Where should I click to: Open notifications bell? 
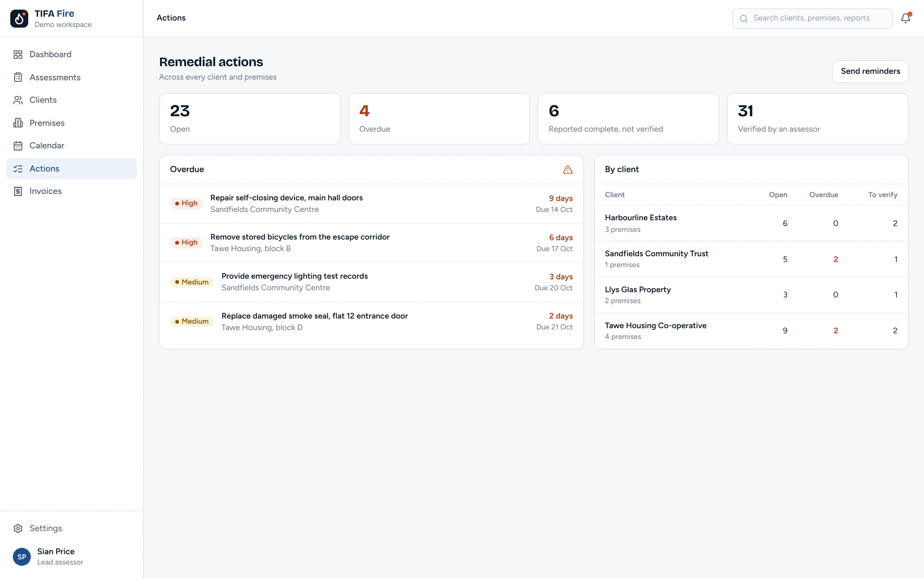906,18
